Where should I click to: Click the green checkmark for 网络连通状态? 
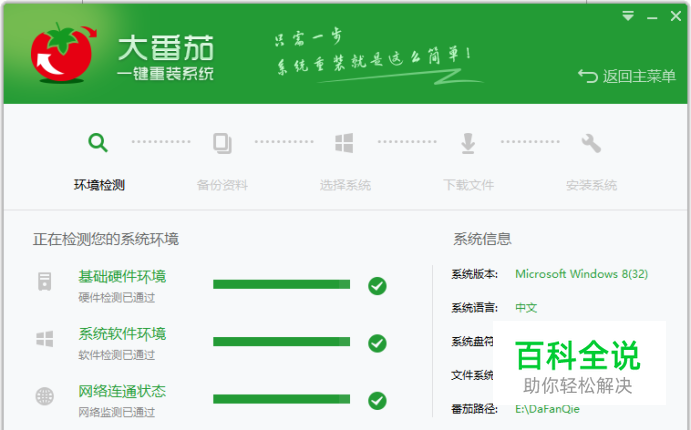click(x=377, y=400)
